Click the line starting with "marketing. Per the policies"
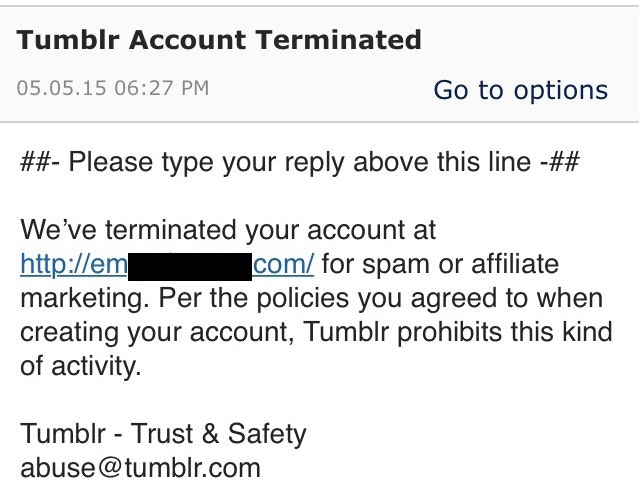The width and height of the screenshot is (639, 501). [311, 299]
